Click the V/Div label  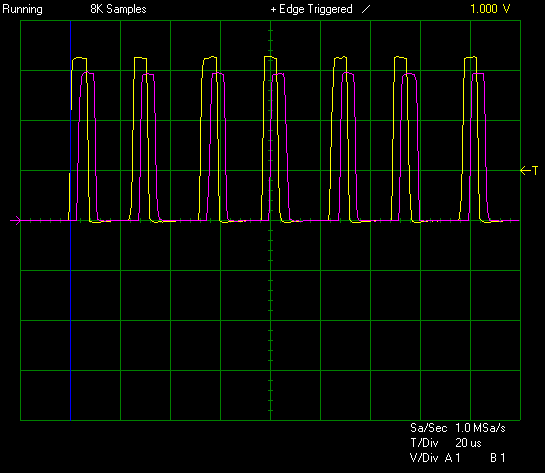(424, 458)
